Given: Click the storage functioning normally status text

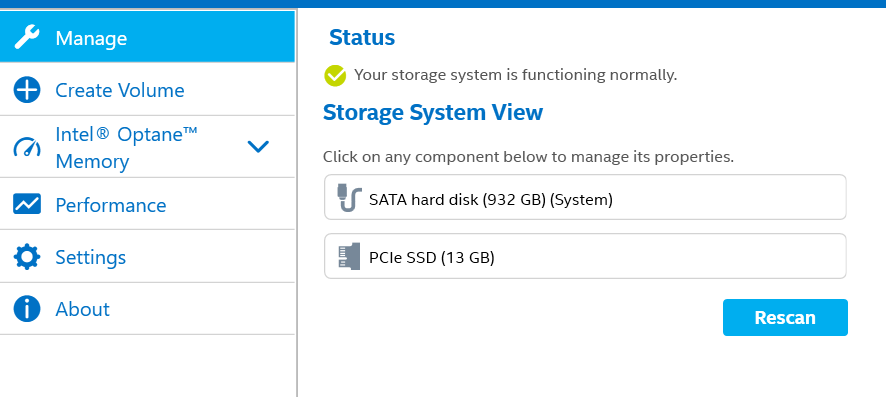Looking at the screenshot, I should 515,75.
